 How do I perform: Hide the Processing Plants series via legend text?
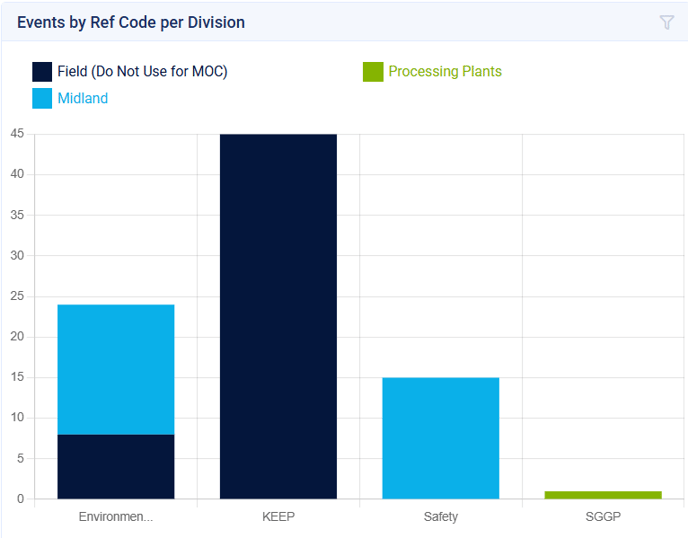coord(445,72)
